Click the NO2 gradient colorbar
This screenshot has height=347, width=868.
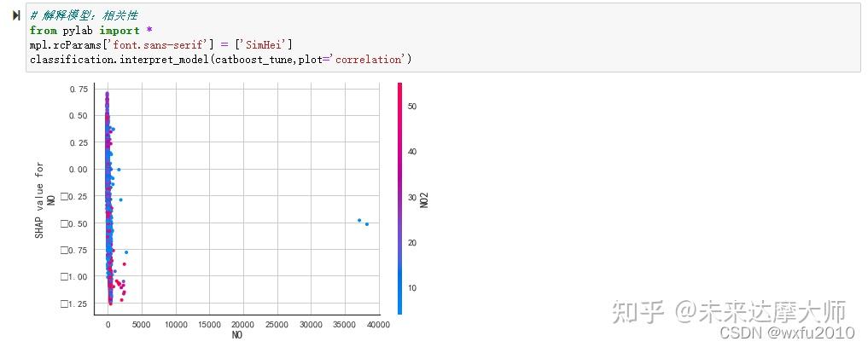coord(400,198)
